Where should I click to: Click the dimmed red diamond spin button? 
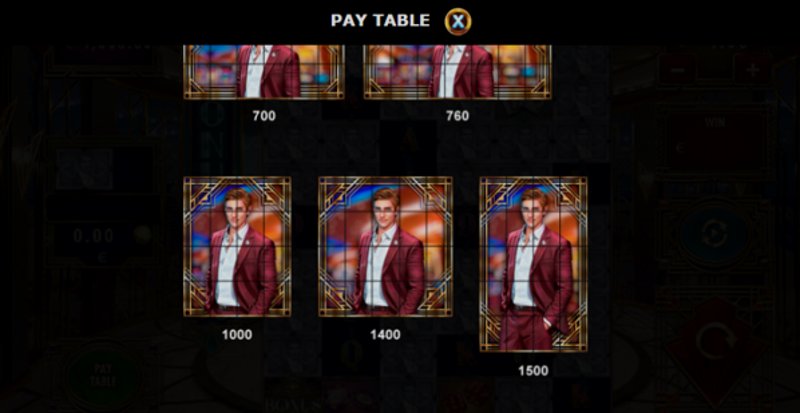[716, 343]
